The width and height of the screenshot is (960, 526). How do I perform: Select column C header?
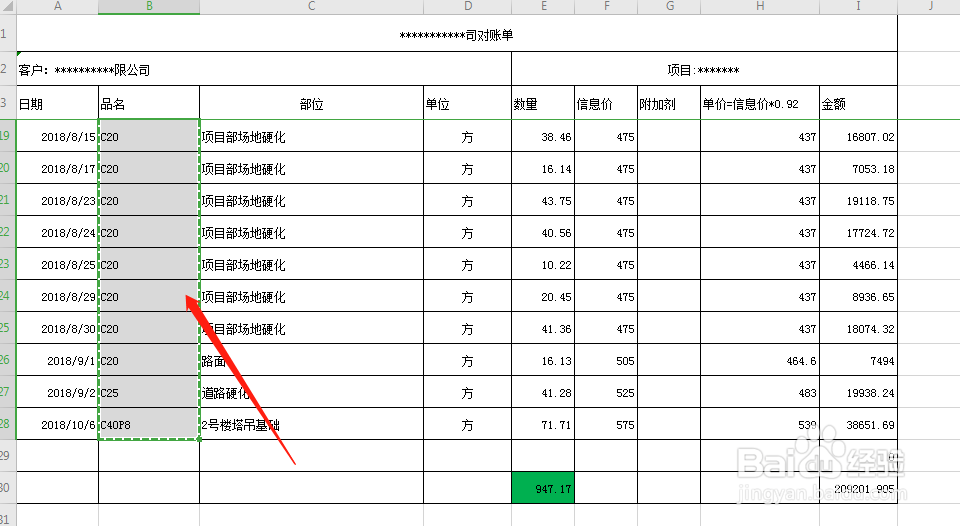pyautogui.click(x=311, y=6)
